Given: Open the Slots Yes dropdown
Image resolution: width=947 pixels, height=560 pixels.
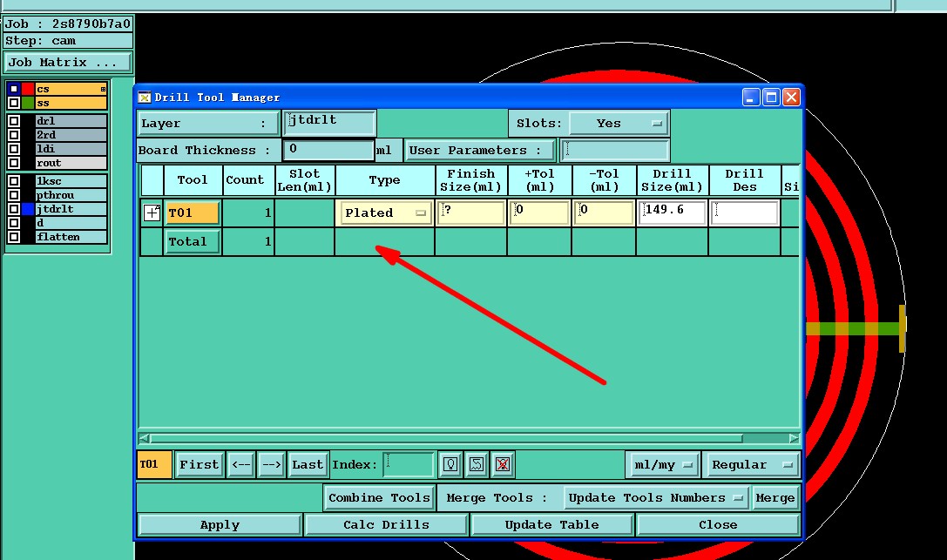Looking at the screenshot, I should click(619, 123).
